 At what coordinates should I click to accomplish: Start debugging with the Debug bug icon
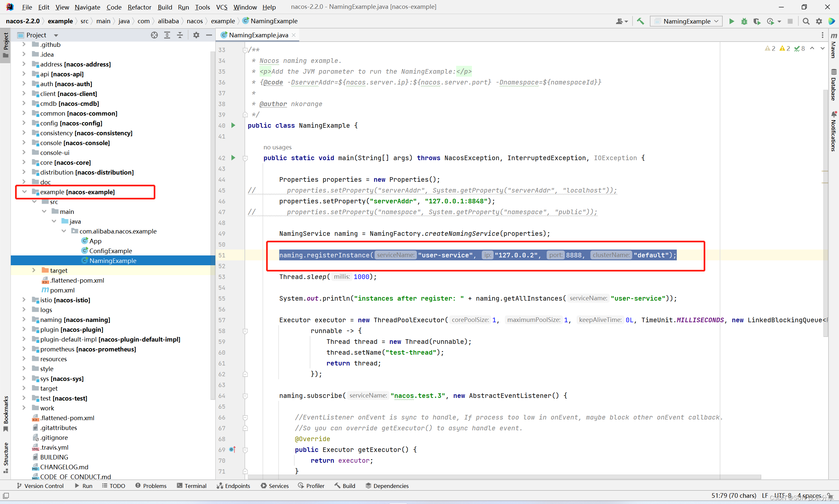[744, 21]
